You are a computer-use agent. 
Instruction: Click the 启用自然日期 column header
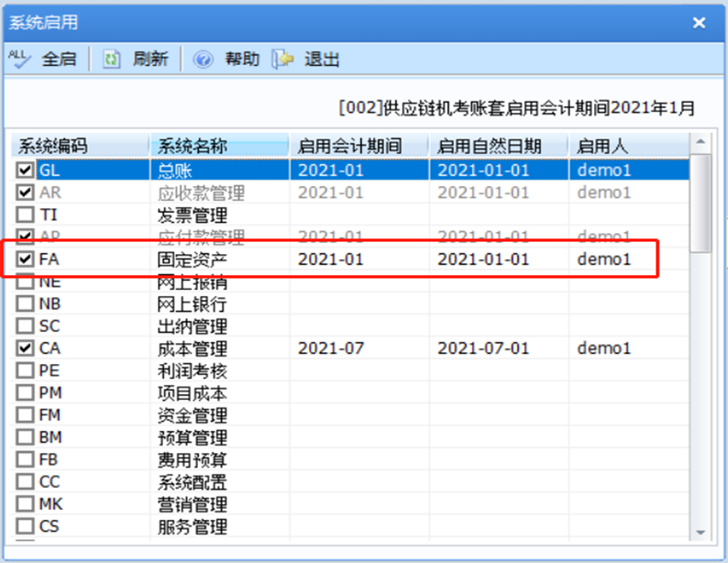[499, 146]
